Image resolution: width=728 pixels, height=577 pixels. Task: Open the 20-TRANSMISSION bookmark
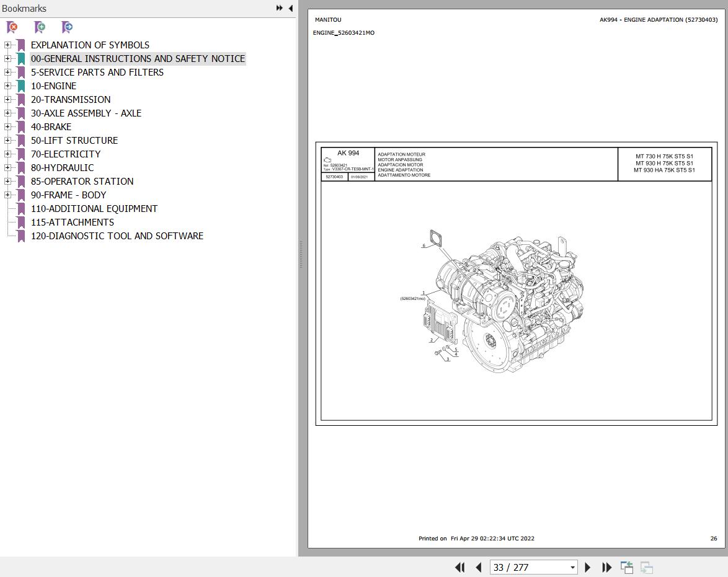point(71,99)
